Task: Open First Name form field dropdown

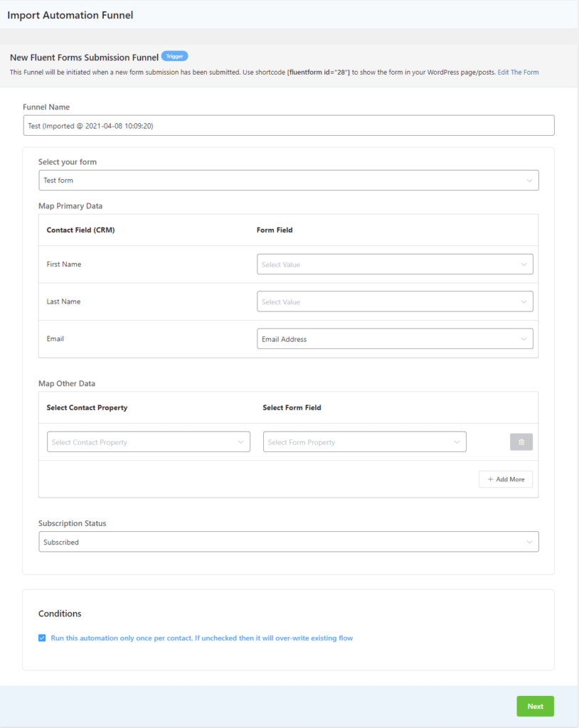Action: click(x=395, y=264)
